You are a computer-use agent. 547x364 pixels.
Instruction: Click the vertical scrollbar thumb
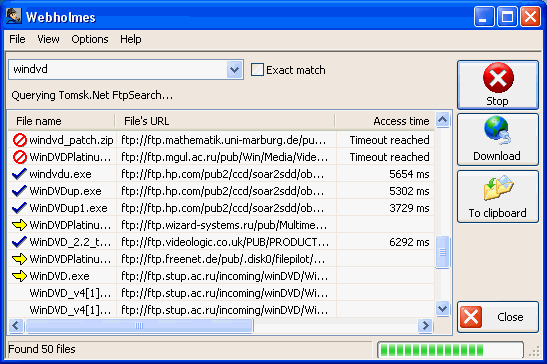click(442, 252)
